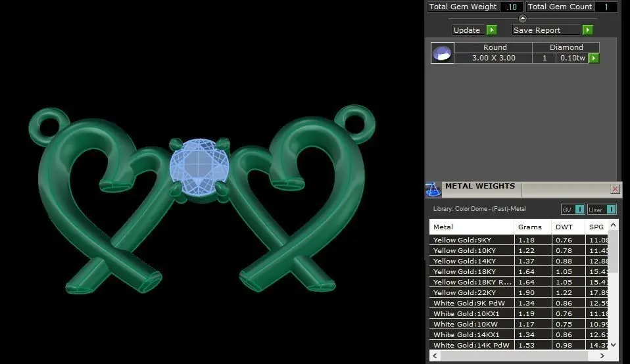Click the DWT column header
The height and width of the screenshot is (364, 630).
[568, 227]
